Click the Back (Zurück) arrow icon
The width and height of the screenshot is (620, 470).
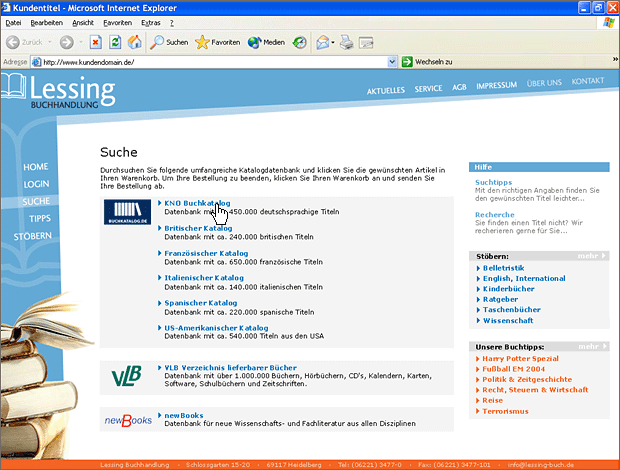(13, 42)
